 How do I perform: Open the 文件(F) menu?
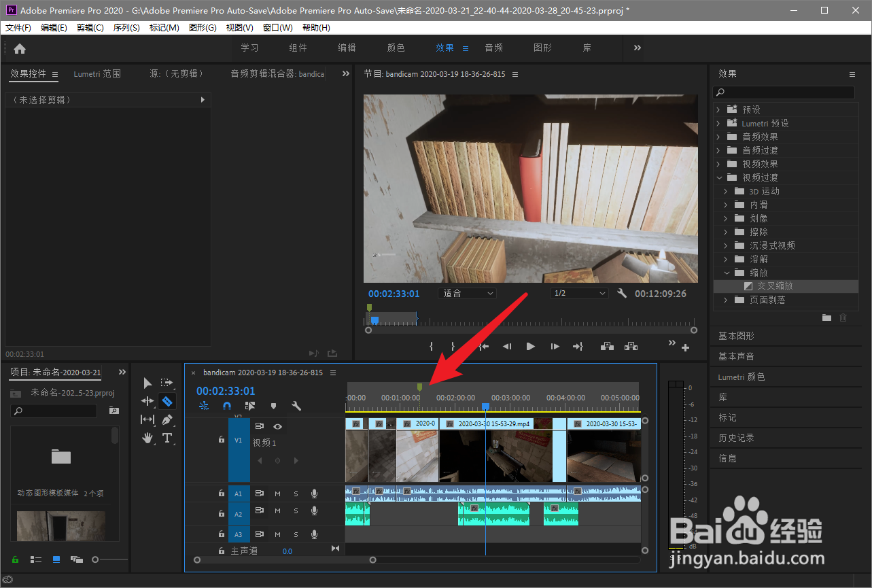[18, 28]
